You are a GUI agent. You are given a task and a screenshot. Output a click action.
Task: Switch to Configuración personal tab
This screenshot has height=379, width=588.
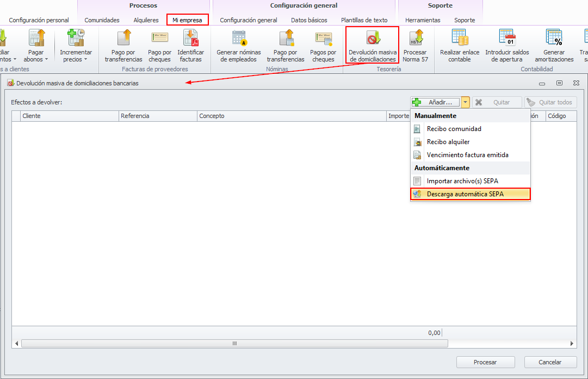tap(39, 20)
